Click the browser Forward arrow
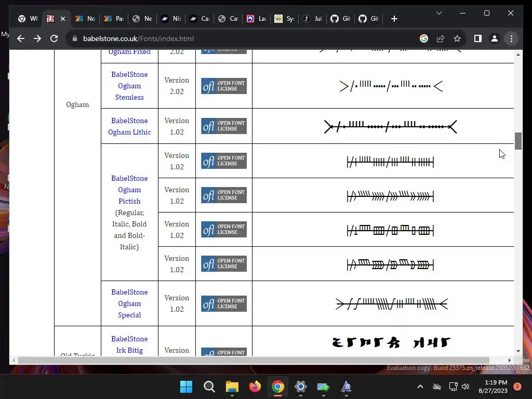This screenshot has width=532, height=399. (37, 38)
